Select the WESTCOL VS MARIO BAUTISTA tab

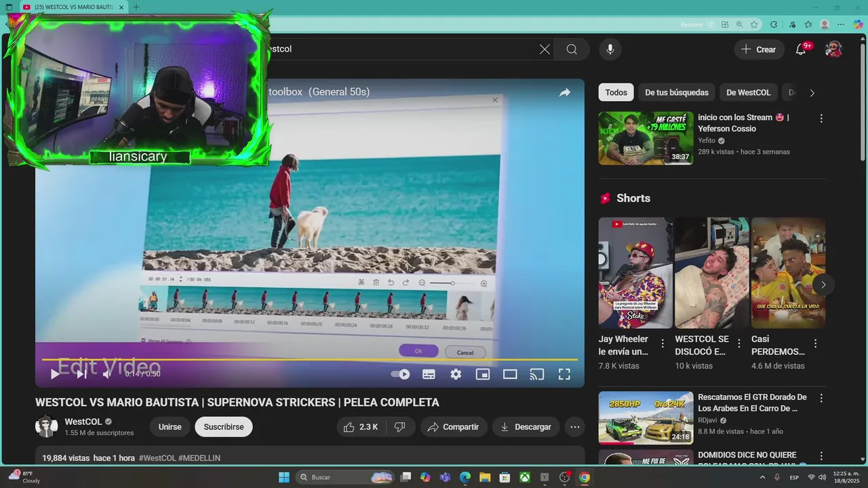(73, 7)
